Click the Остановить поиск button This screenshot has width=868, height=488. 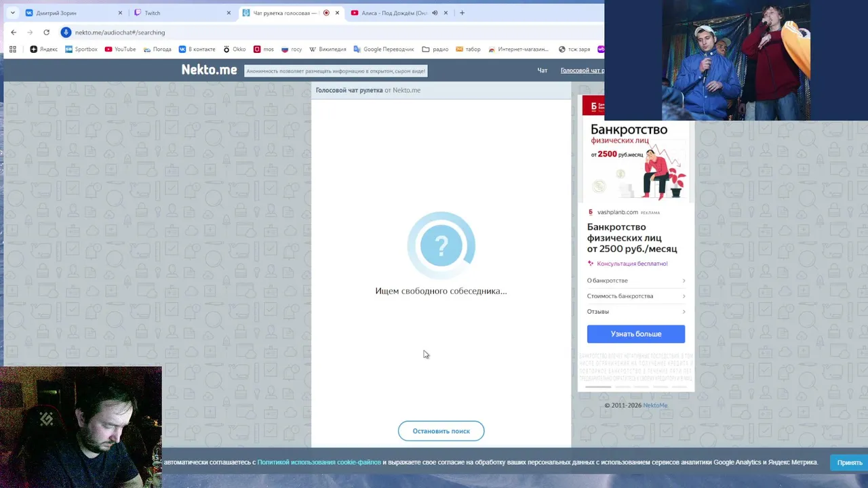coord(441,431)
